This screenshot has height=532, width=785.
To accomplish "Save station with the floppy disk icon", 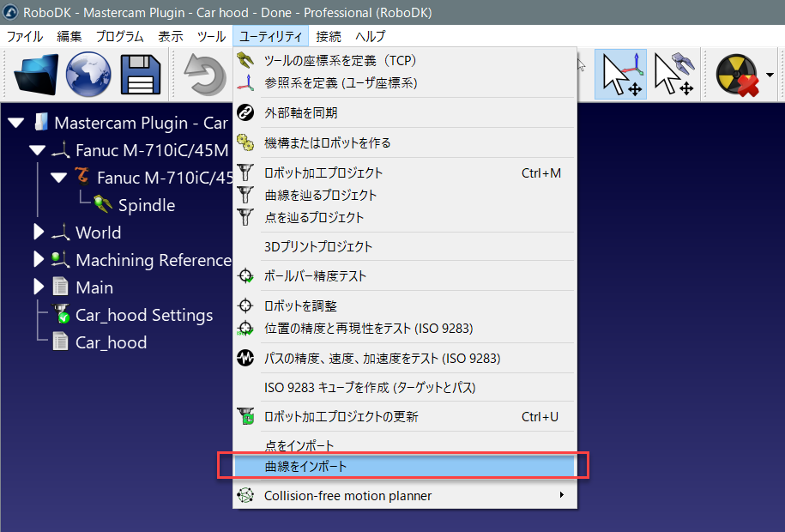I will [x=141, y=76].
